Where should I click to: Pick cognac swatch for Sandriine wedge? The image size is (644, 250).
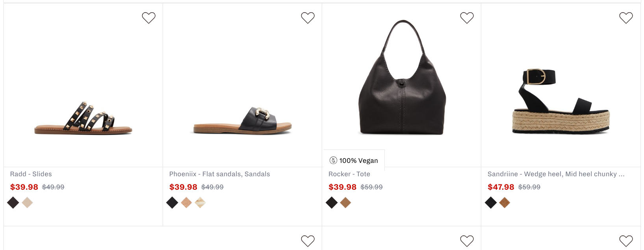point(505,203)
